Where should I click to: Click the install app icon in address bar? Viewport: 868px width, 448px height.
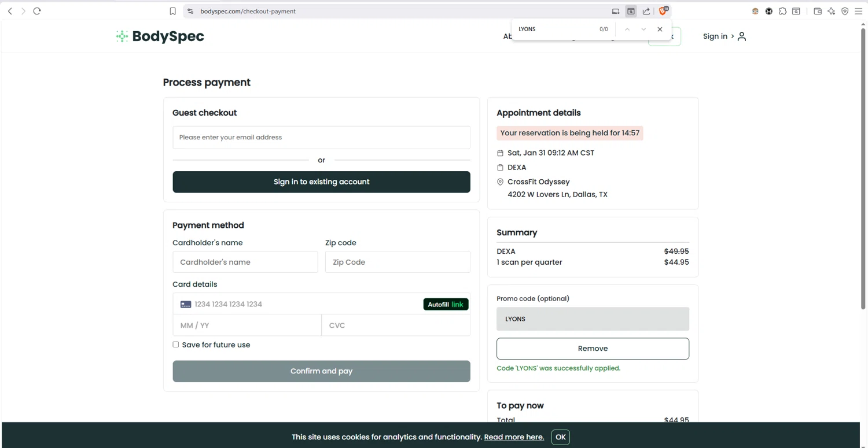point(616,11)
